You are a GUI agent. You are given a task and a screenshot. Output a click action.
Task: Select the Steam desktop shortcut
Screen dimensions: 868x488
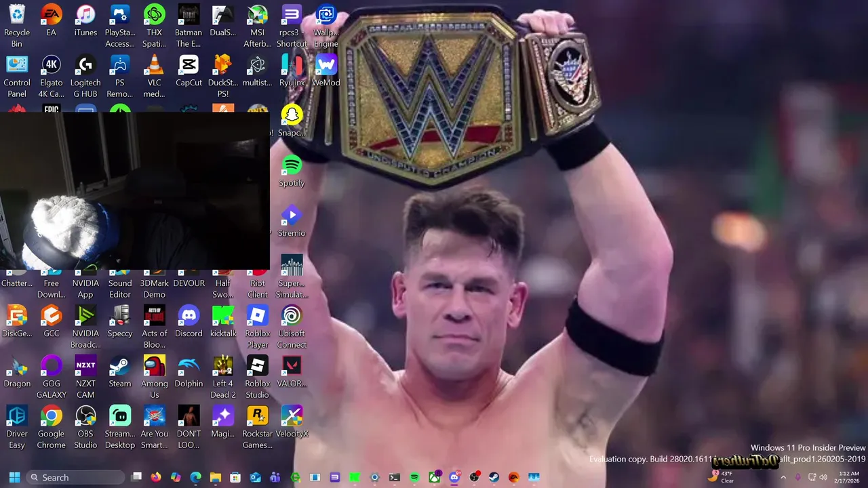pos(120,371)
